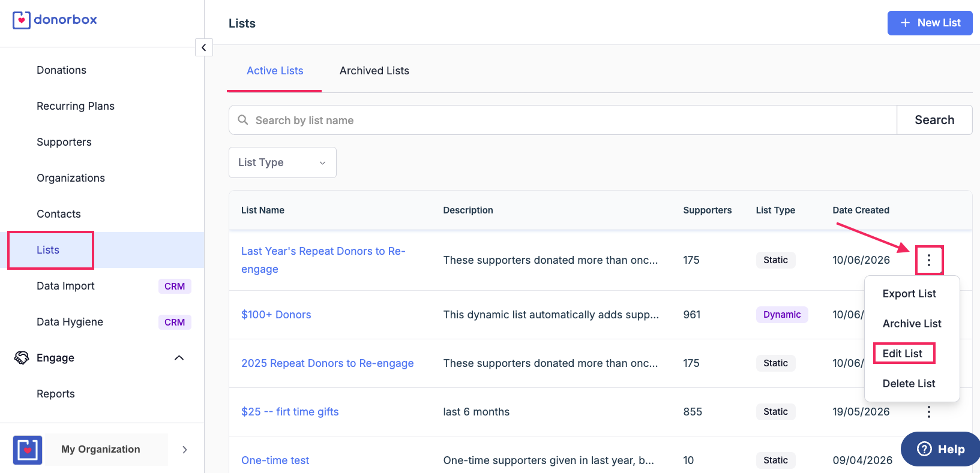Open Contacts in sidebar
The width and height of the screenshot is (980, 473).
pyautogui.click(x=59, y=214)
